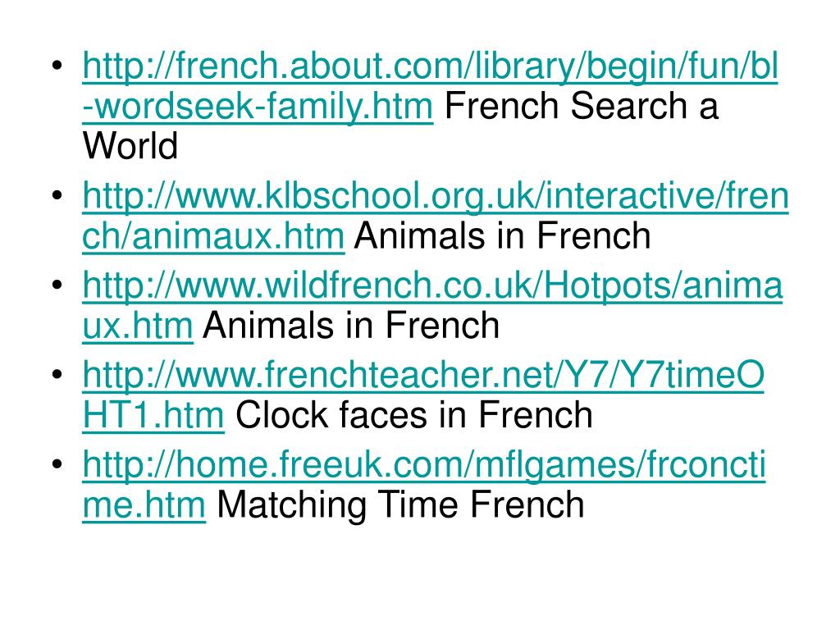Open the frenchteacher.net Y7 time link
This screenshot has width=840, height=630.
[x=423, y=374]
